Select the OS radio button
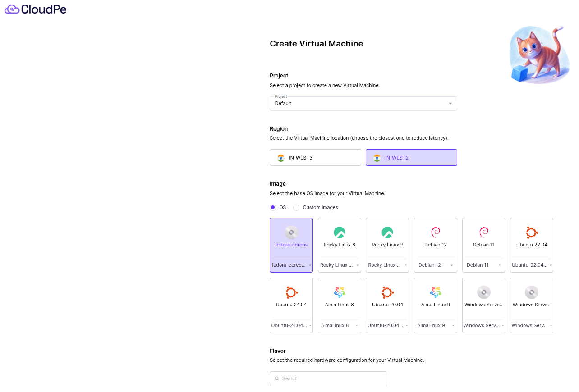 (273, 207)
